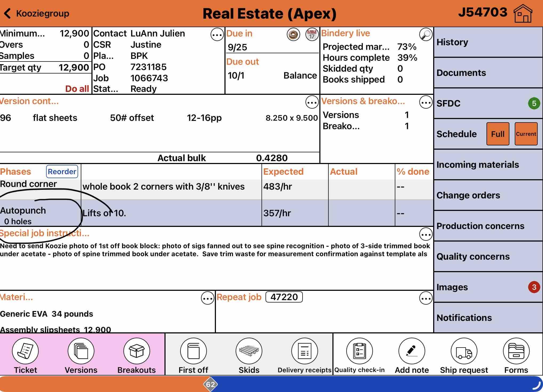
Task: Select Full schedule option
Action: [498, 134]
